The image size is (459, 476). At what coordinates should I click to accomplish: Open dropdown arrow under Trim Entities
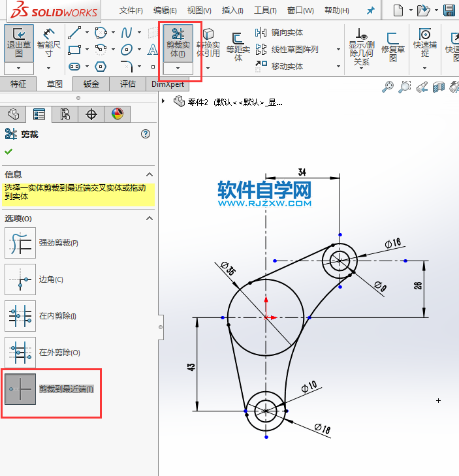[178, 68]
